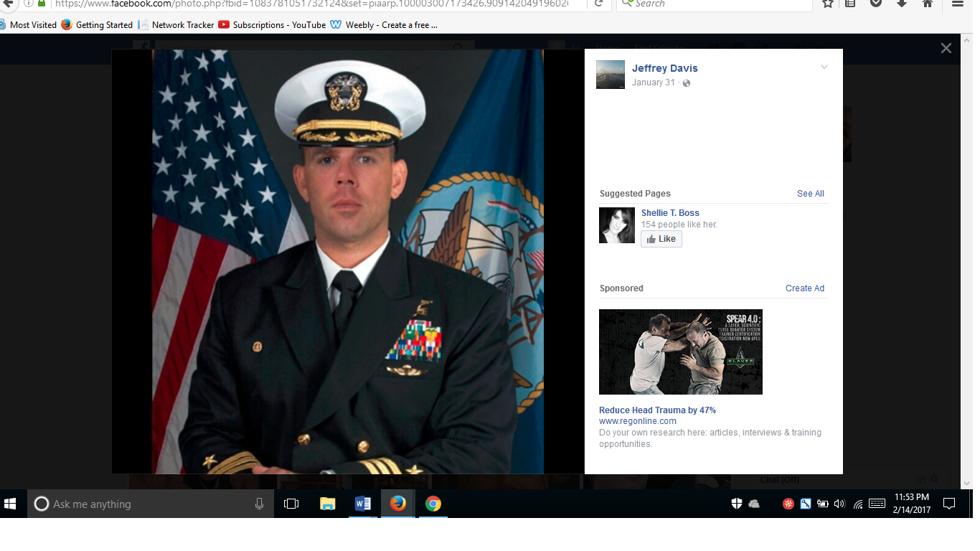
Task: See All suggested pages
Action: point(810,194)
